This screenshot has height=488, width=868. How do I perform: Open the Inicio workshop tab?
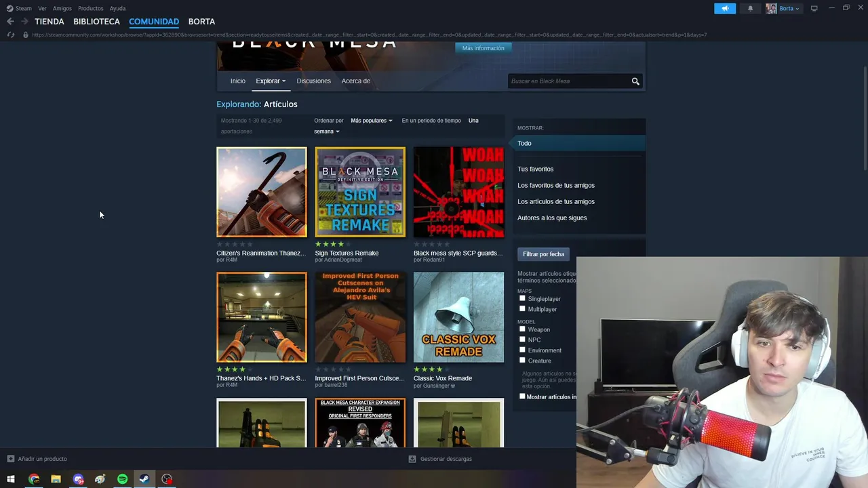(x=237, y=81)
